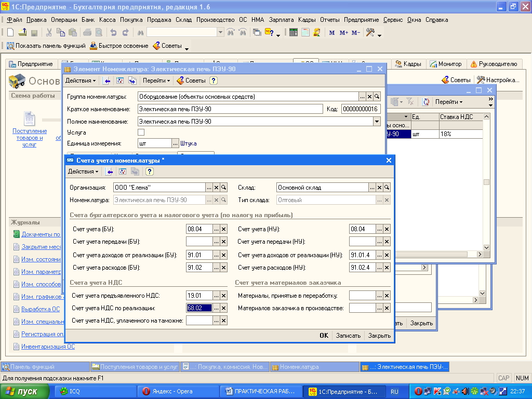Click search magnifier next to Группа номенклатуры
Image resolution: width=532 pixels, height=399 pixels.
coord(377,97)
